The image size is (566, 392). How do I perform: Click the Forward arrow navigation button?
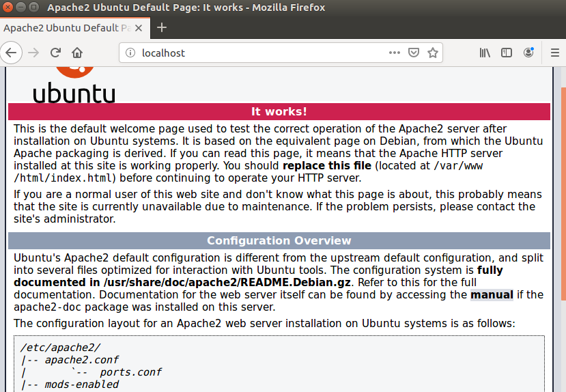click(33, 53)
